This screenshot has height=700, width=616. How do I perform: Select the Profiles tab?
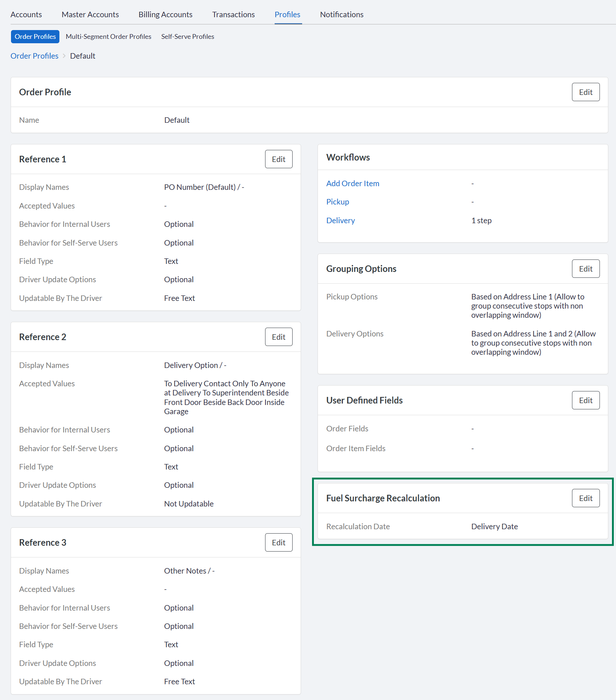tap(287, 14)
